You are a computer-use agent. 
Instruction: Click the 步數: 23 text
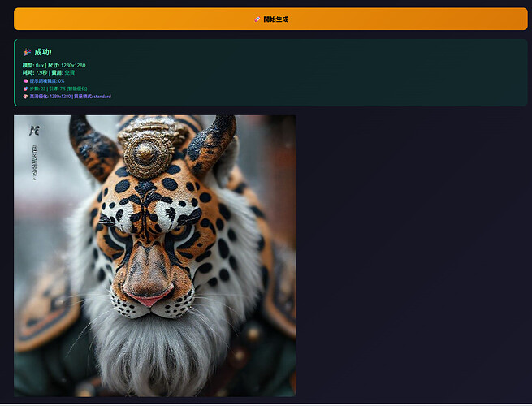[x=38, y=89]
